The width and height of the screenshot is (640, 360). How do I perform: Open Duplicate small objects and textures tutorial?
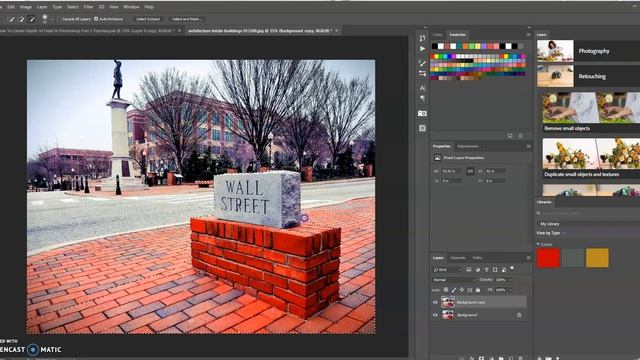coord(591,158)
